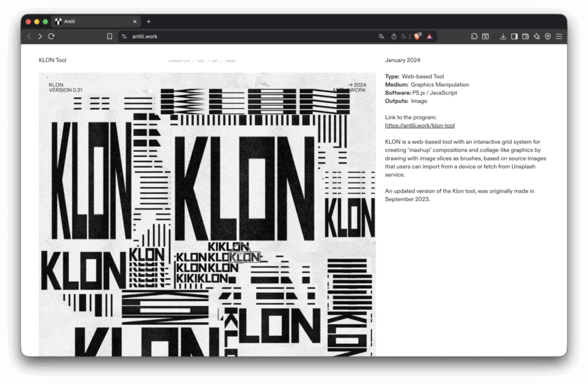Bookmark this page
Screen dimensions: 588x384
tap(110, 36)
